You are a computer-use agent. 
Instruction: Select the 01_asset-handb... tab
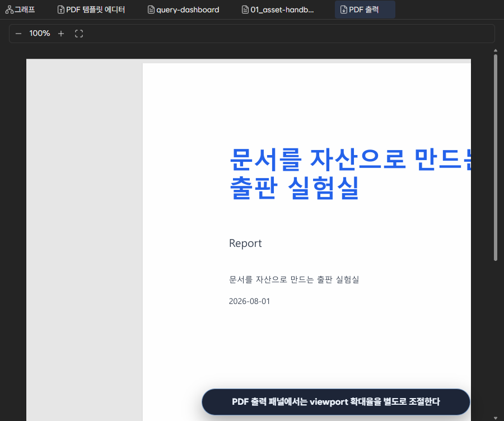pos(278,10)
